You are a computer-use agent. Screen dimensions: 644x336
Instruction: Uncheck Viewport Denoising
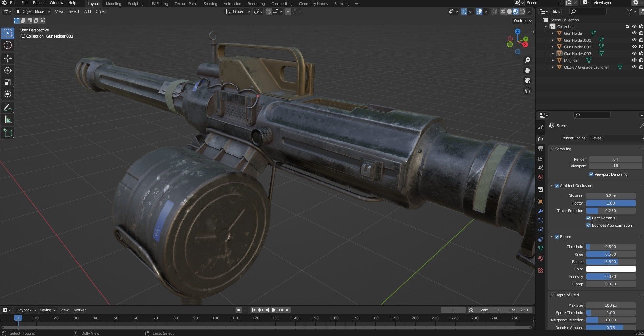(x=591, y=174)
